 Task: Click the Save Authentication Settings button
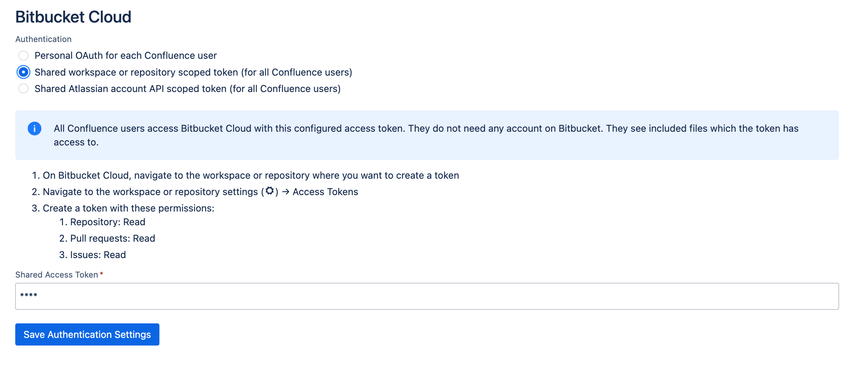point(87,334)
